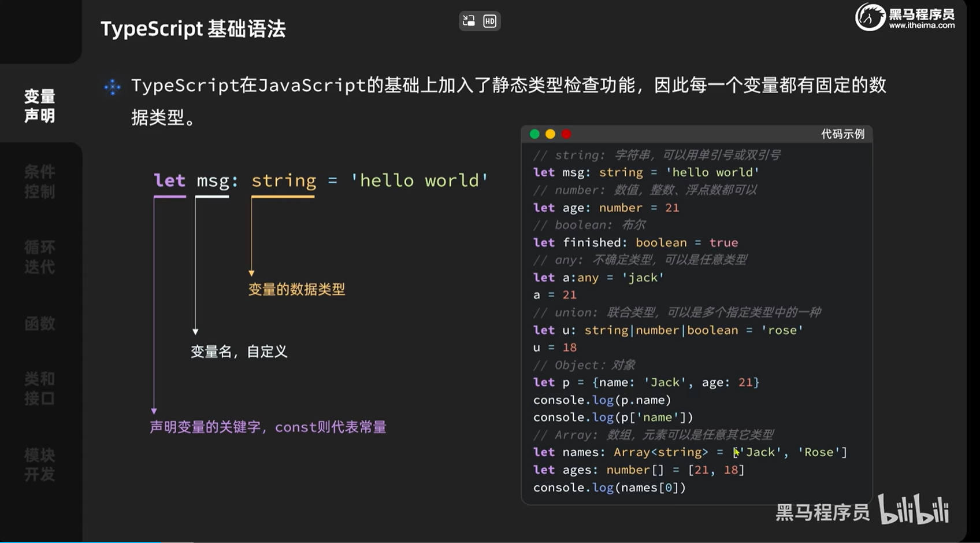
Task: Click the green dot in code window
Action: (x=534, y=134)
